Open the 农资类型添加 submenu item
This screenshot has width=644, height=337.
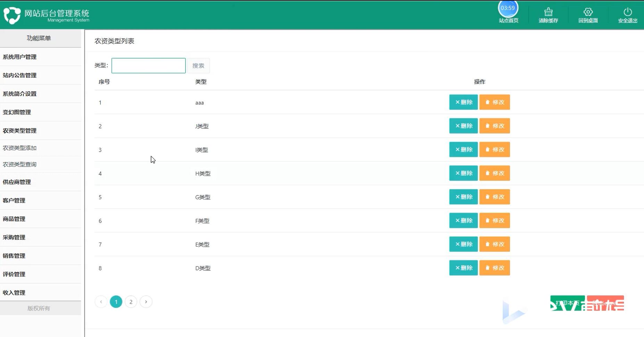(x=20, y=148)
